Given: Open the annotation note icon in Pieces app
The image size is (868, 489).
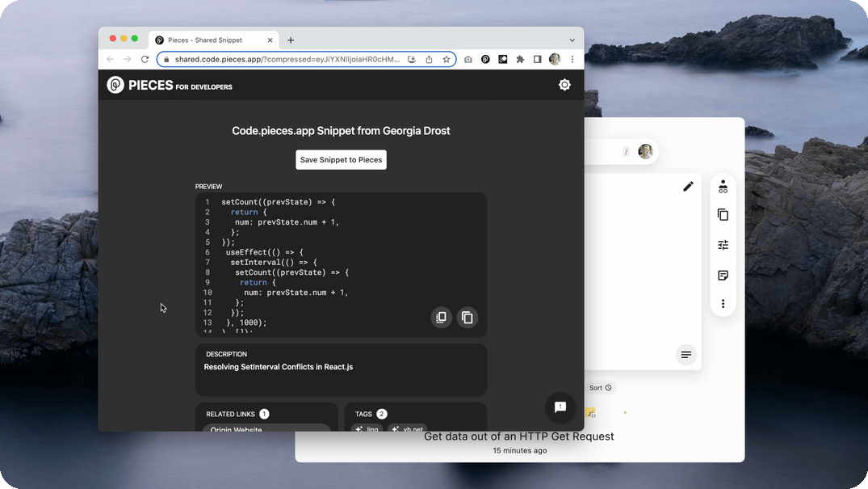Looking at the screenshot, I should 723,275.
